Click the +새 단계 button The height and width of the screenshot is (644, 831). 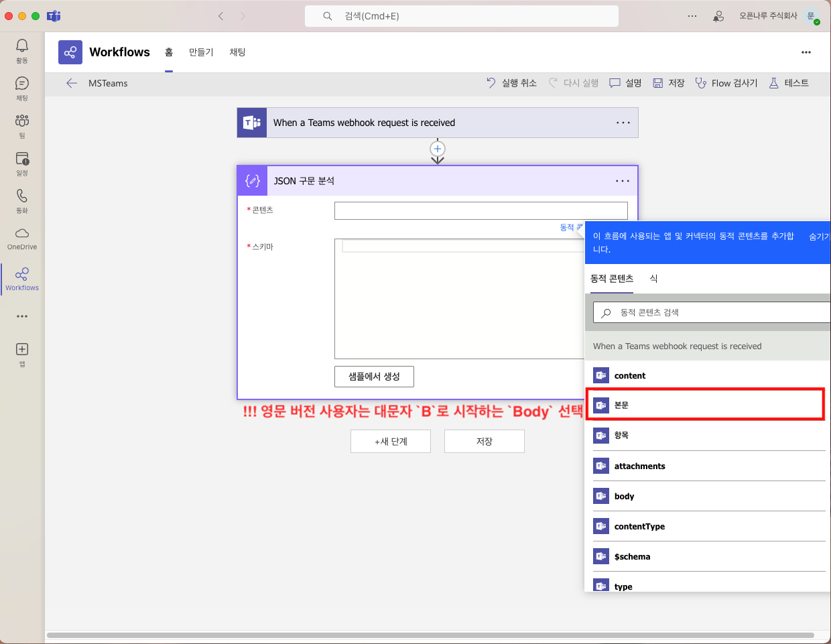[391, 442]
